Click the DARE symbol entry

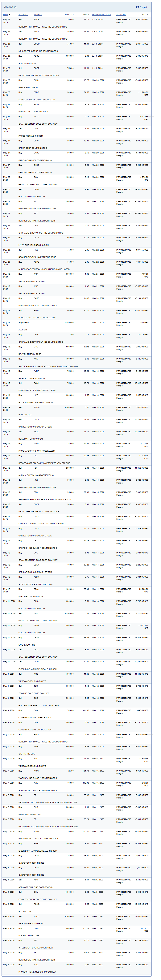(36, 298)
